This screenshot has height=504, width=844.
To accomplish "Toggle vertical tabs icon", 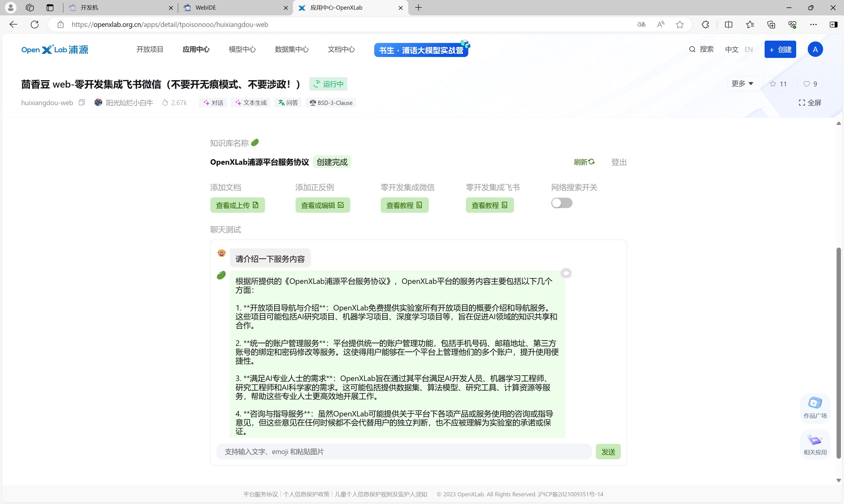I will pyautogui.click(x=50, y=7).
